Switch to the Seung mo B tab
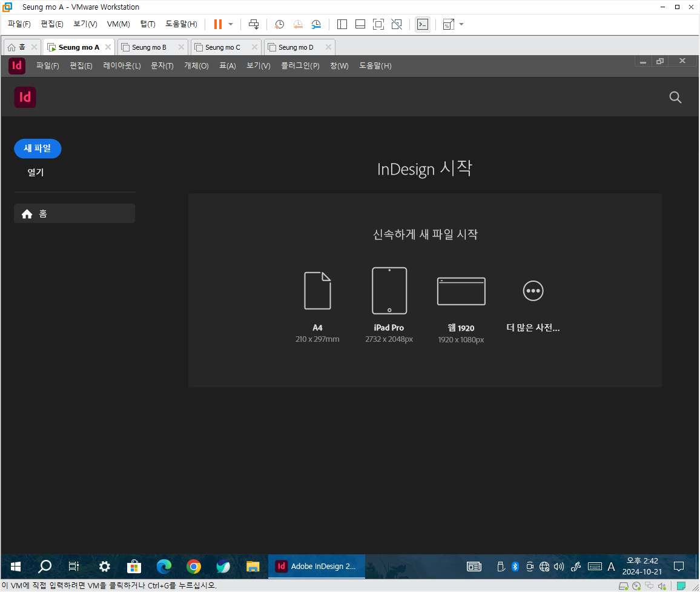 coord(149,47)
